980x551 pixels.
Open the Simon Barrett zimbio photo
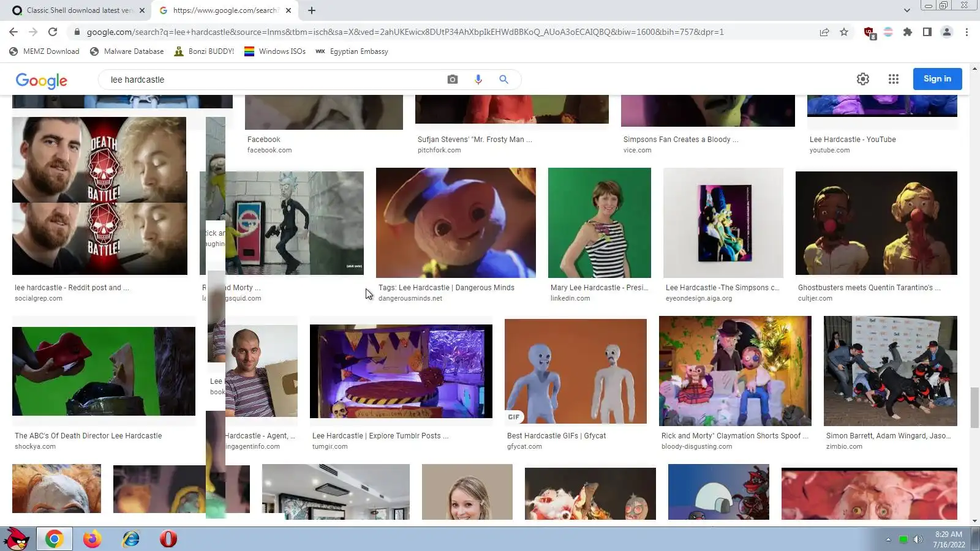point(891,371)
